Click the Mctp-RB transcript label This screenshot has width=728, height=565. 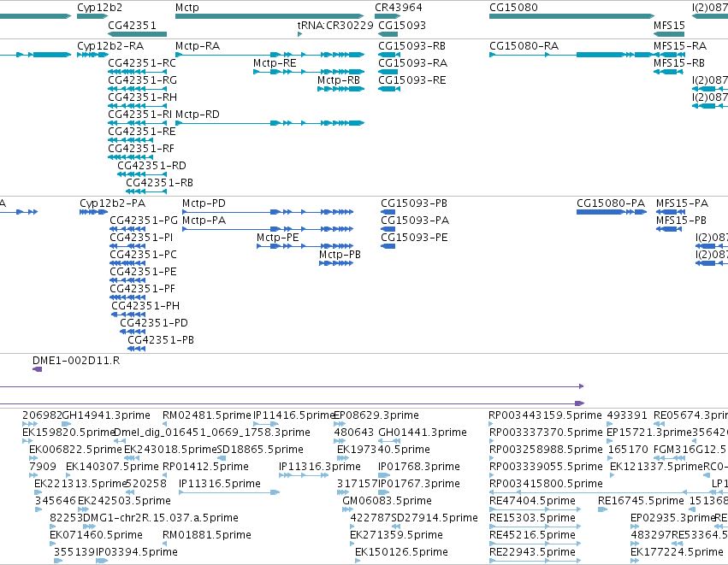coord(339,80)
